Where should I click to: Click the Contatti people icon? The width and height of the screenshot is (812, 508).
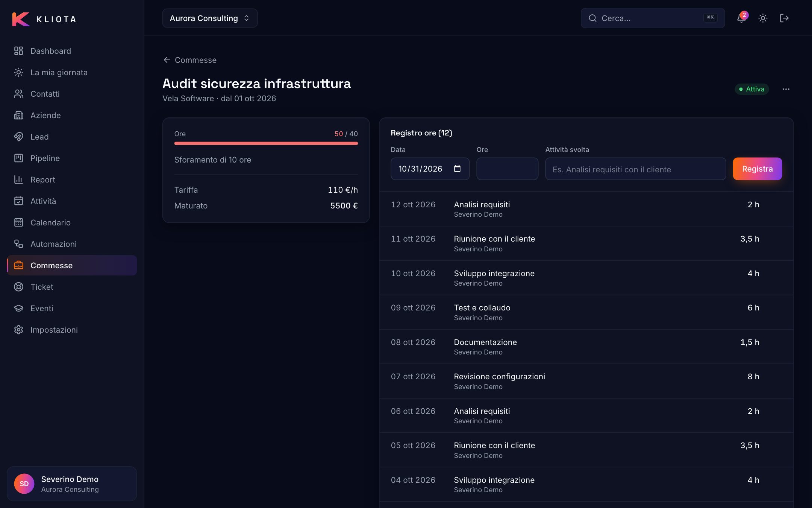[18, 94]
